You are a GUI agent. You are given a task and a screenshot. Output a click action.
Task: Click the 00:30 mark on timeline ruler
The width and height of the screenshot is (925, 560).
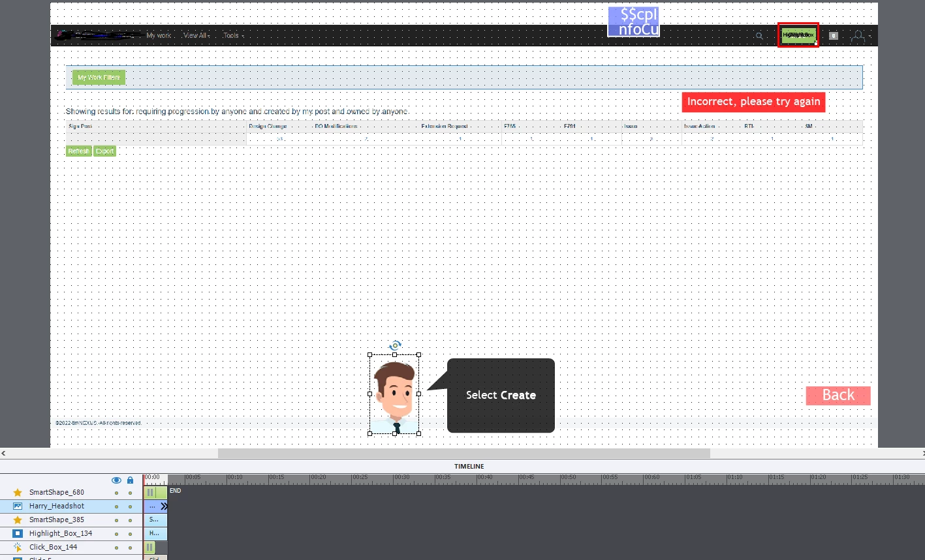pyautogui.click(x=401, y=477)
